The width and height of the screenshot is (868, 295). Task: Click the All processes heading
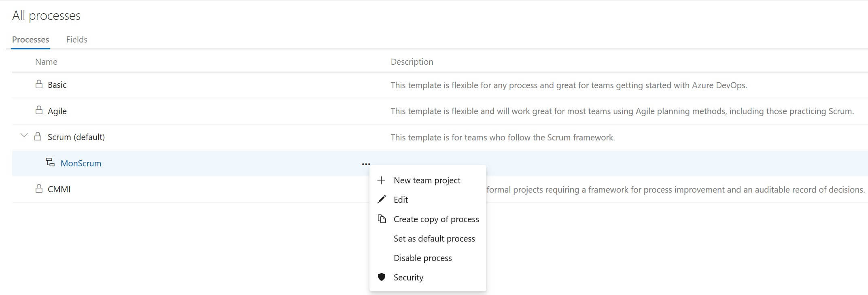point(46,15)
